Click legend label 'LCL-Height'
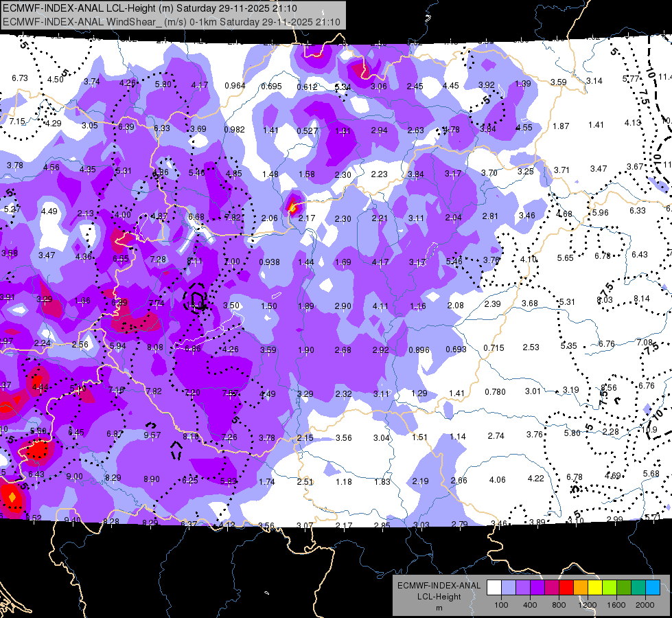Screen dimensions: 672x618 pyautogui.click(x=439, y=597)
